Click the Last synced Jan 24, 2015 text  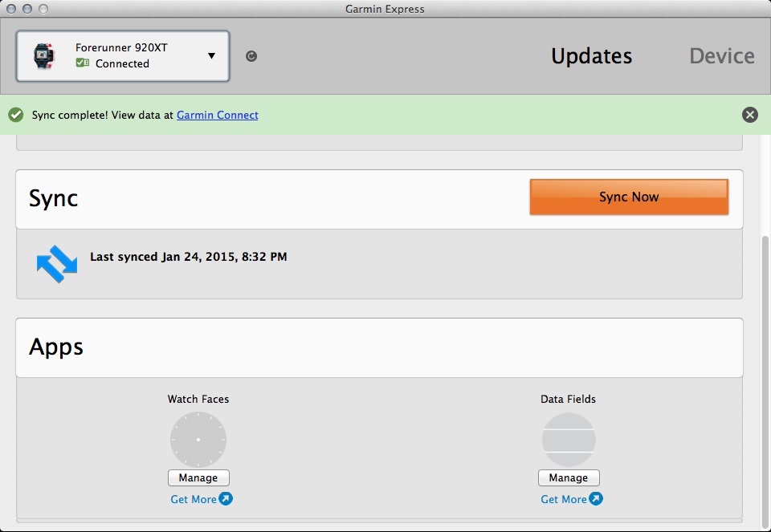click(188, 257)
